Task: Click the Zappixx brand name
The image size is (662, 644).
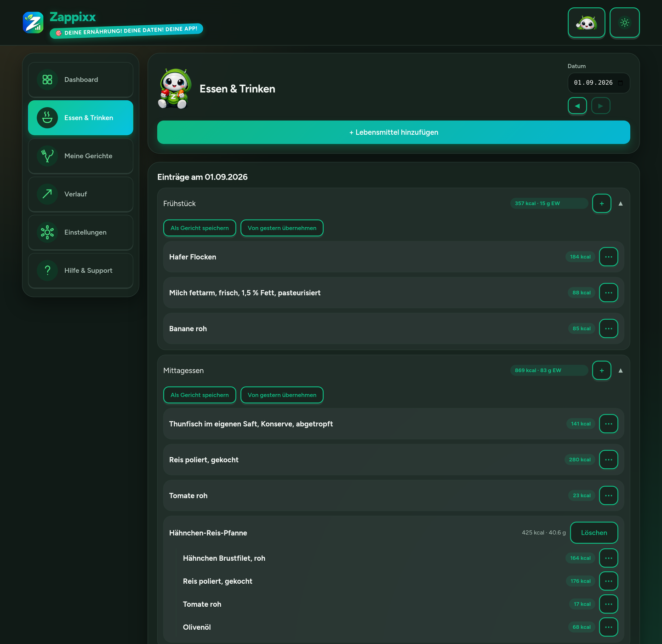Action: pyautogui.click(x=73, y=17)
